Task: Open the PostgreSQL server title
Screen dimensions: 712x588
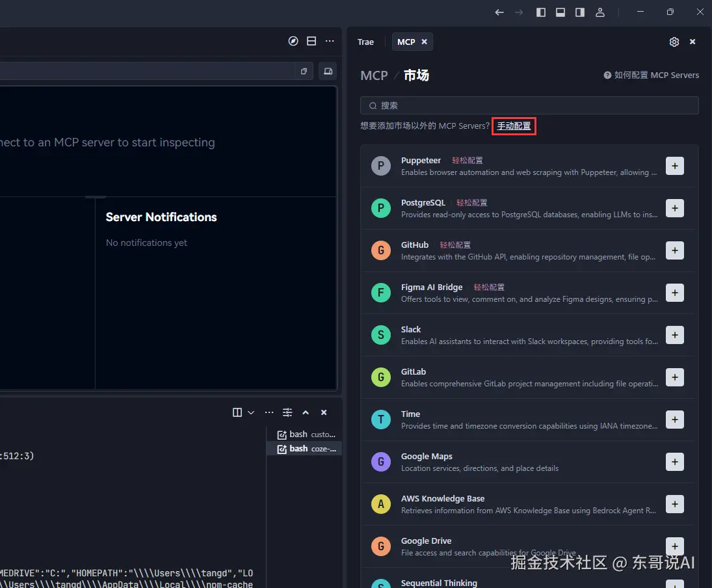Action: [x=423, y=203]
